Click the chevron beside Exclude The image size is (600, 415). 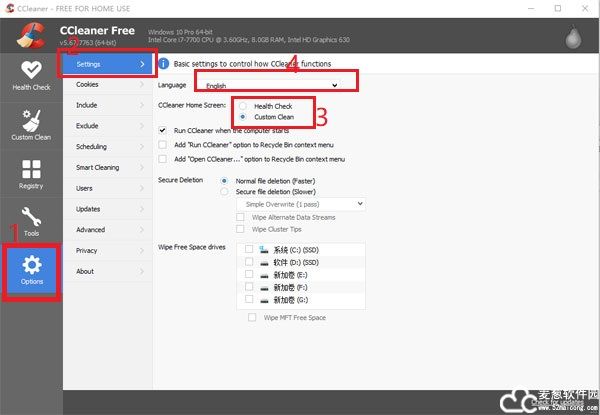point(142,126)
